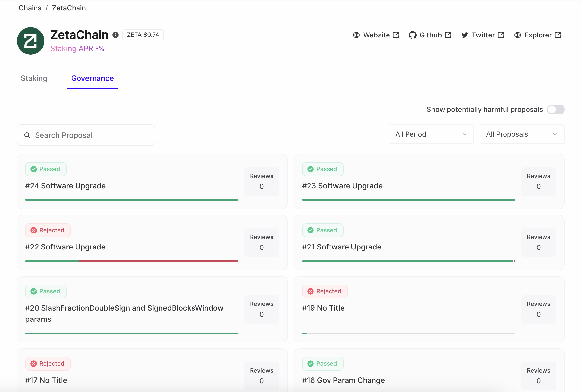Select the Governance tab
Screen dimensions: 582x392
click(x=92, y=78)
